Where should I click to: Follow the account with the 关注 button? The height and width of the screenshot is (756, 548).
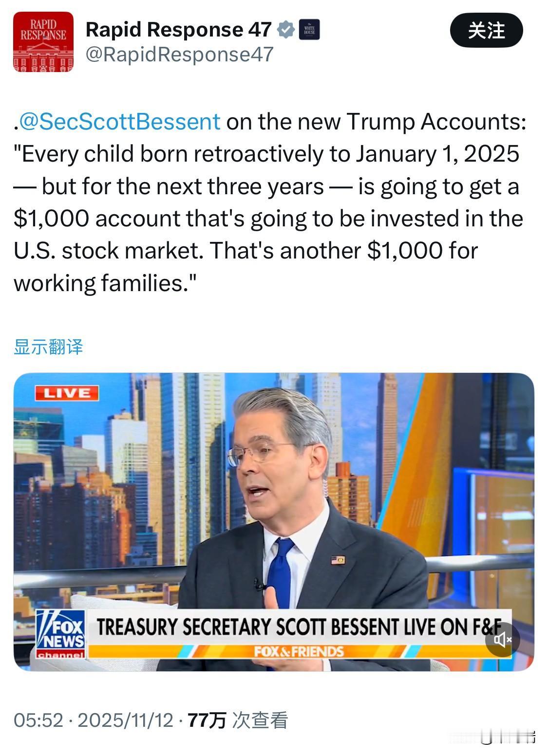pyautogui.click(x=486, y=31)
